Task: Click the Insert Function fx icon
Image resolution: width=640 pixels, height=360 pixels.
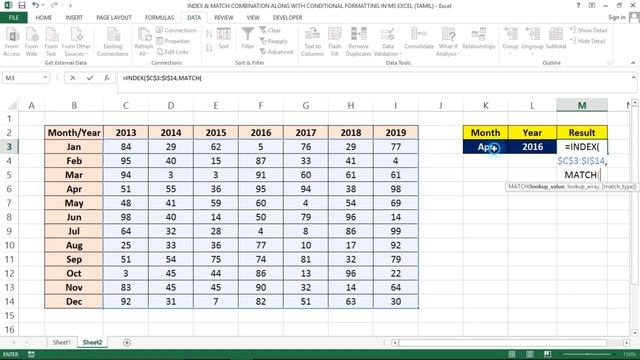Action: point(107,78)
